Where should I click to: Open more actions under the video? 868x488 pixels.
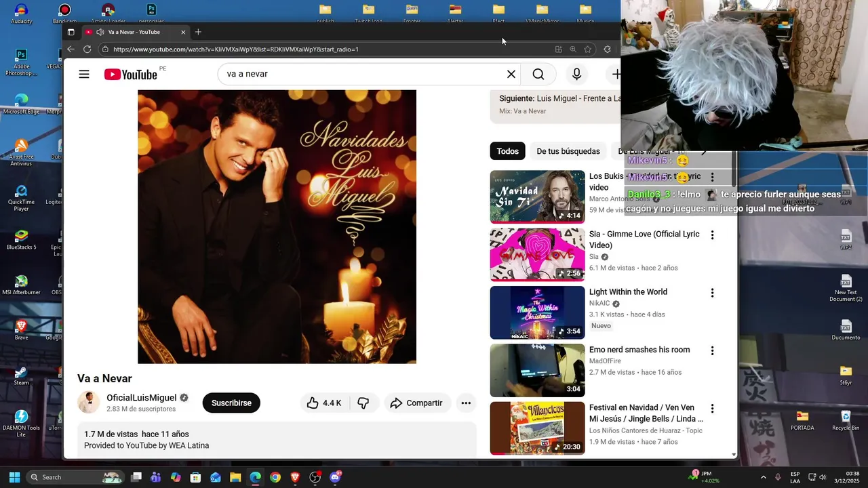(466, 403)
